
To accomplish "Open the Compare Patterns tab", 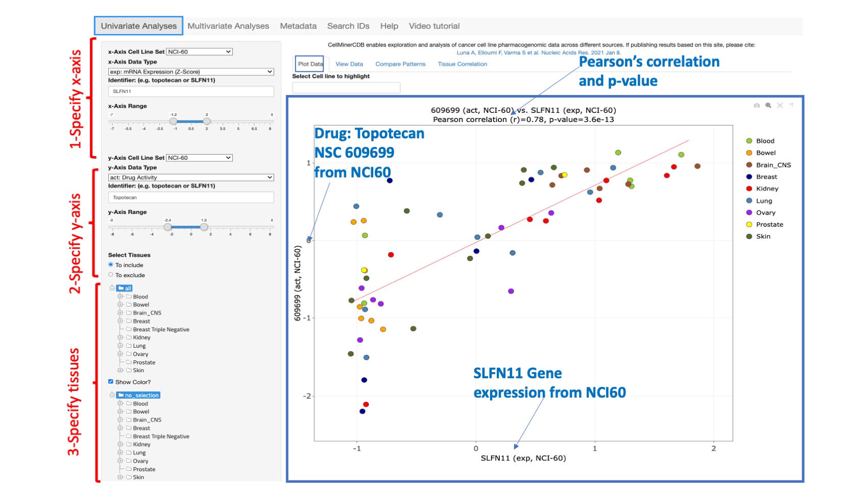I will pyautogui.click(x=400, y=64).
